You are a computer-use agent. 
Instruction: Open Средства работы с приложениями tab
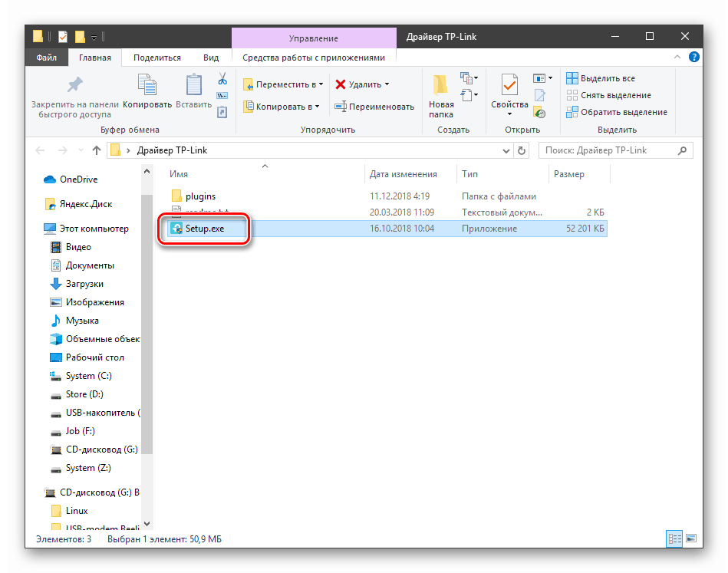click(314, 58)
